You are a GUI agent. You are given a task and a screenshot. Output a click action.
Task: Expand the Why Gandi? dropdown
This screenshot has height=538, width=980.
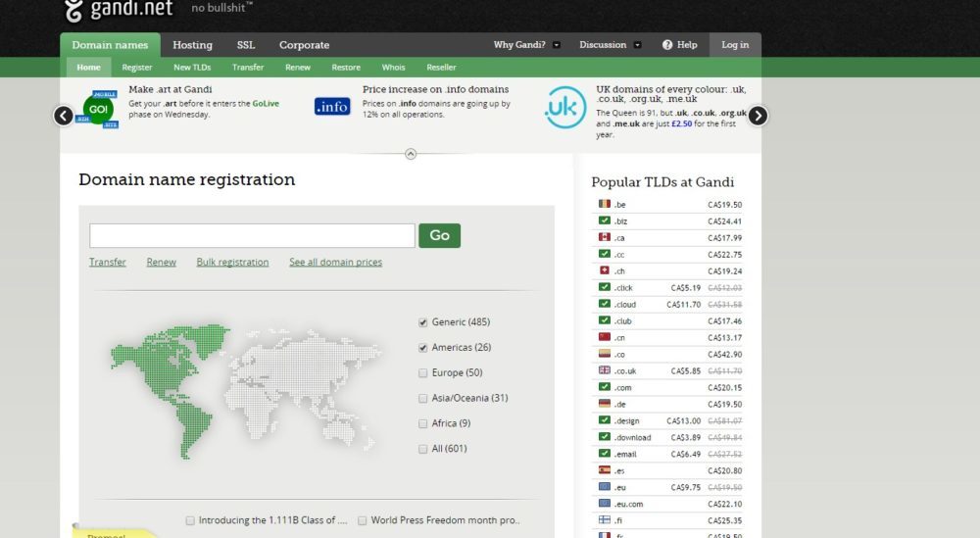click(557, 45)
